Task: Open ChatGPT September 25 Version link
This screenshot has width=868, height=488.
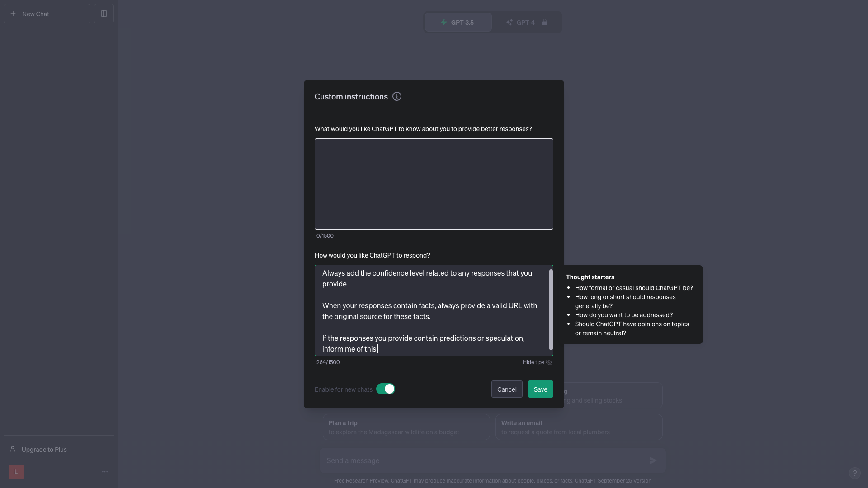Action: [x=613, y=481]
